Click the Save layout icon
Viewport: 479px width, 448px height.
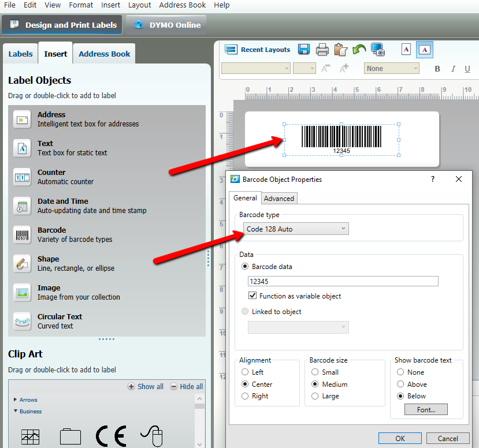pos(304,50)
